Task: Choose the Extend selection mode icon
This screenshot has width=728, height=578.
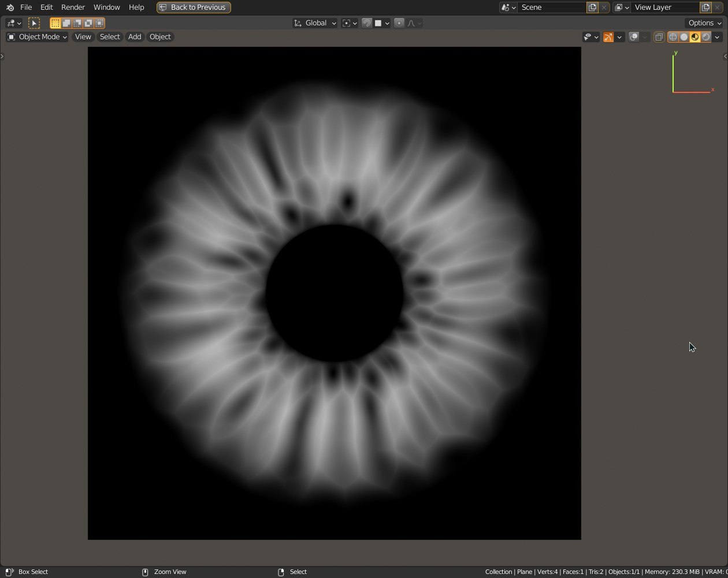Action: click(x=66, y=23)
